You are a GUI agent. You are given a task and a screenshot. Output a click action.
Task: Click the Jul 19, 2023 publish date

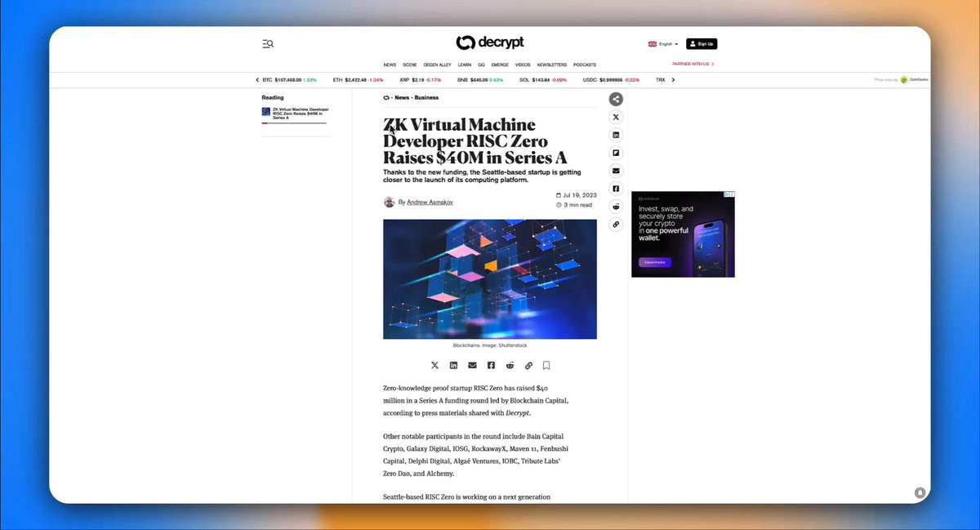click(577, 195)
